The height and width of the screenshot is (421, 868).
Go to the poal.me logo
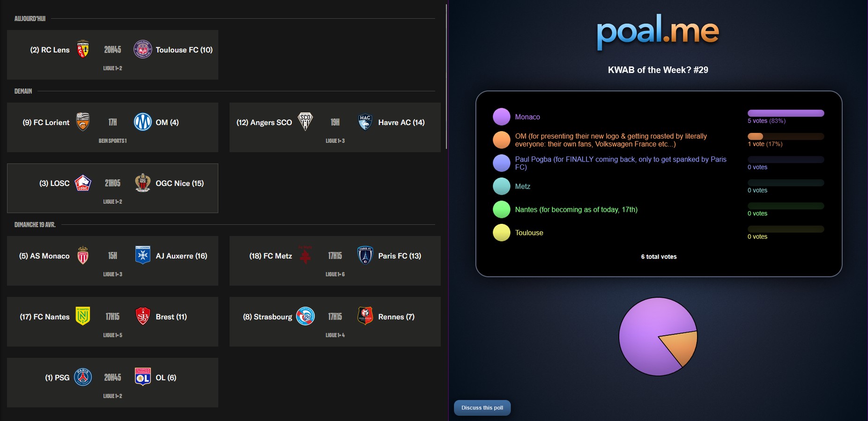(x=658, y=31)
